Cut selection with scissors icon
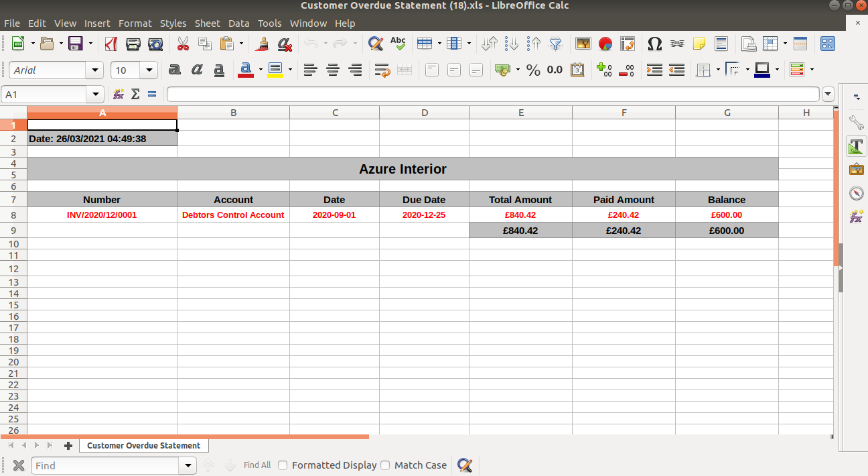Screen dimensions: 868x476 click(183, 44)
